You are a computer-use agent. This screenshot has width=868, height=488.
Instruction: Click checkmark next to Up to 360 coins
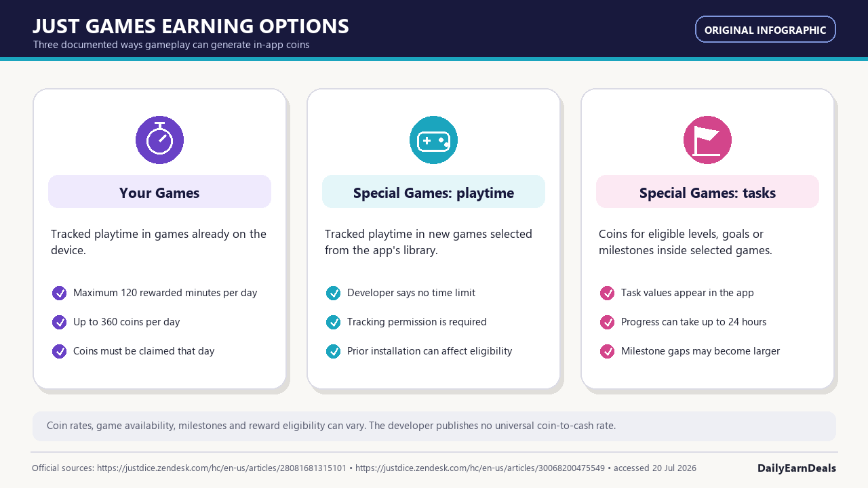pos(60,322)
